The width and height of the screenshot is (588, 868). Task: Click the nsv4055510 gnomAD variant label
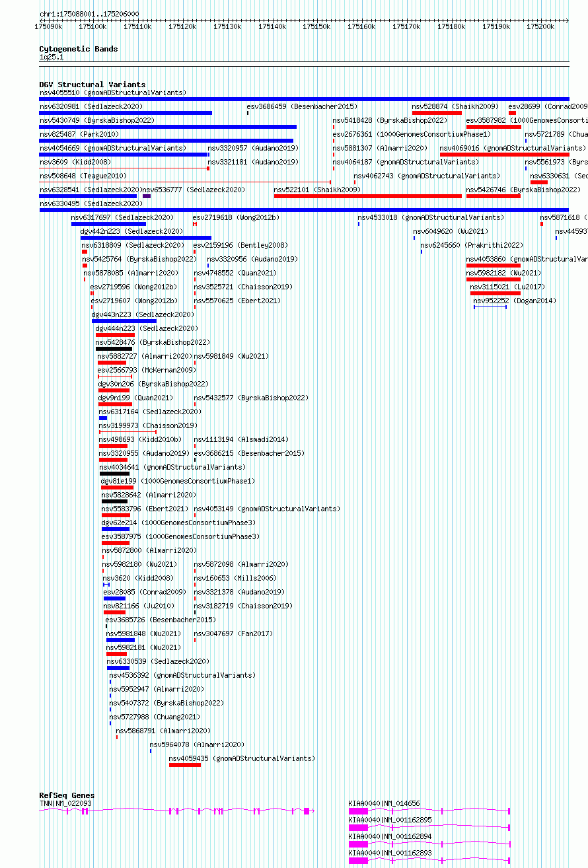tap(113, 92)
